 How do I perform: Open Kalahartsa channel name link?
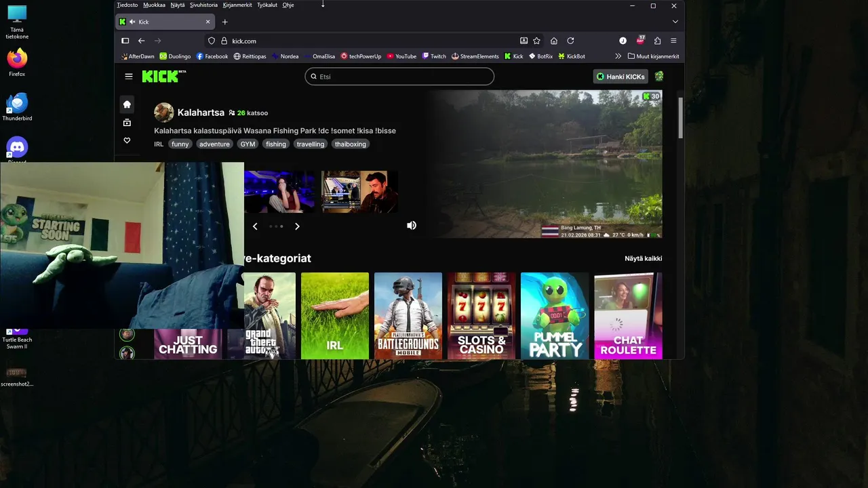coord(201,113)
